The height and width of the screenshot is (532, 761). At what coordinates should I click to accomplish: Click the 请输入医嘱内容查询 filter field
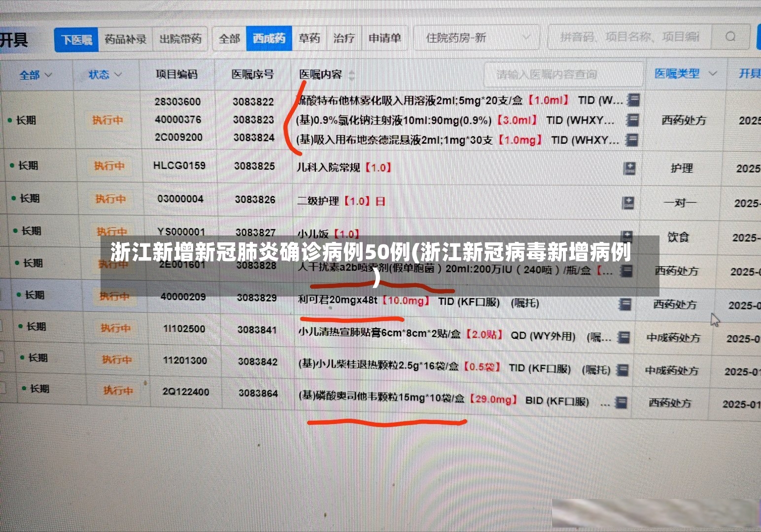tap(563, 74)
